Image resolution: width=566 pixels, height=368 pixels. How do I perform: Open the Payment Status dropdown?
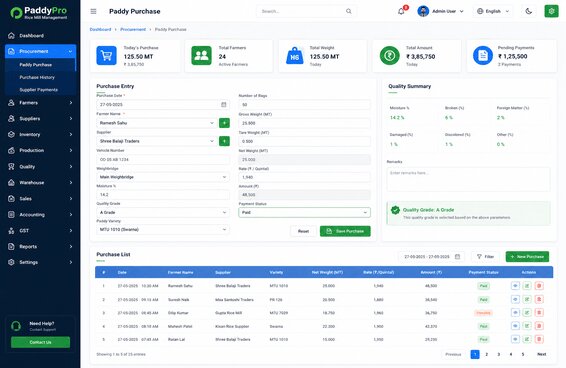[304, 212]
